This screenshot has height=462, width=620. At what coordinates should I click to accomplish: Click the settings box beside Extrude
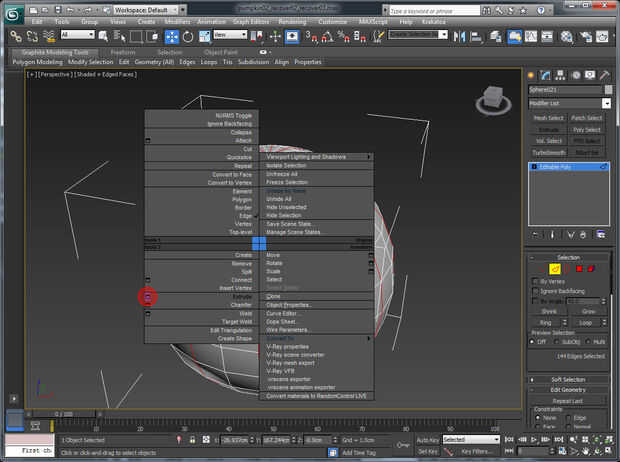[x=147, y=296]
